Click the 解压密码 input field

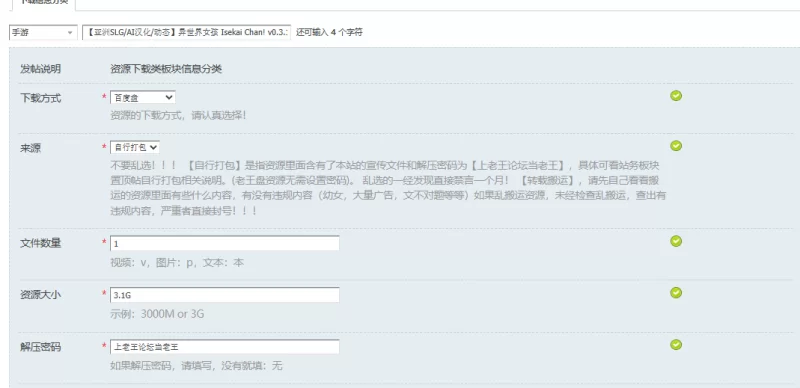(224, 347)
